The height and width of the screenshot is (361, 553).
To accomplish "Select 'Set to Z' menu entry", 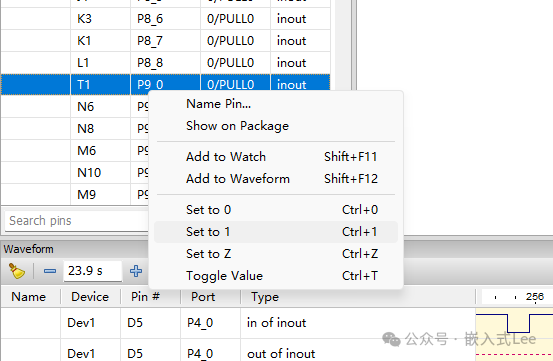I will (275, 253).
